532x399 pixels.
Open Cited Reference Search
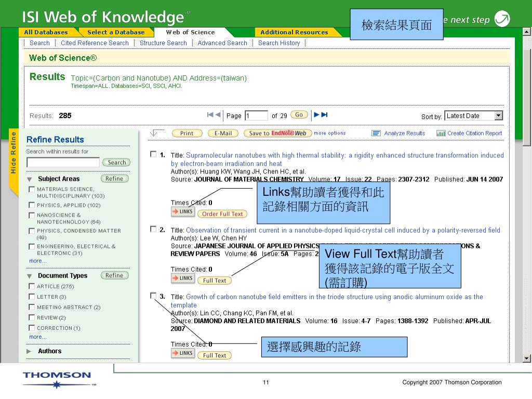coord(95,43)
